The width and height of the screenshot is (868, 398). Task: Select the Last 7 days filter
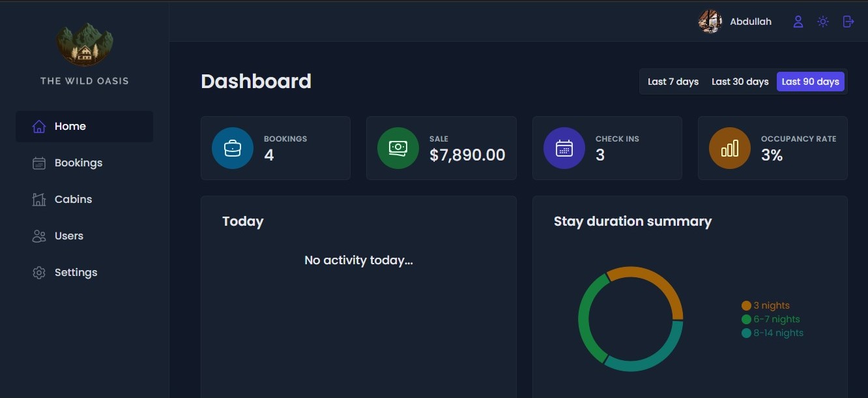click(x=673, y=82)
